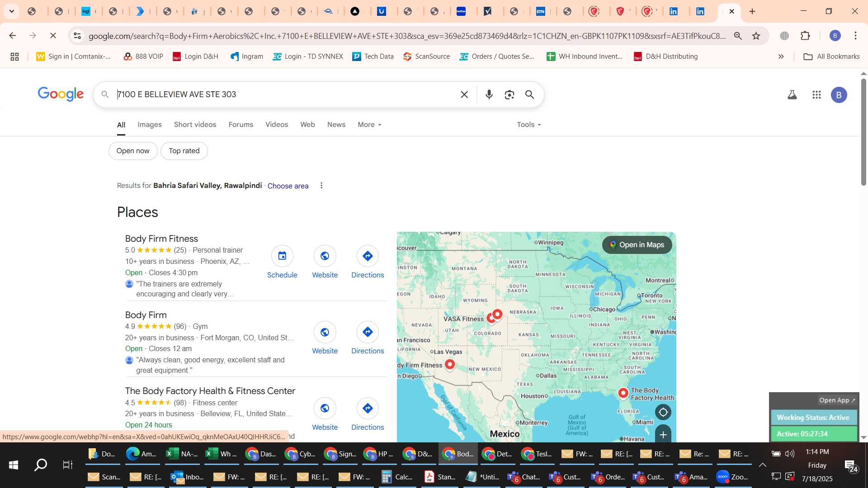
Task: Open the browser zoom magnifier icon
Action: [738, 36]
